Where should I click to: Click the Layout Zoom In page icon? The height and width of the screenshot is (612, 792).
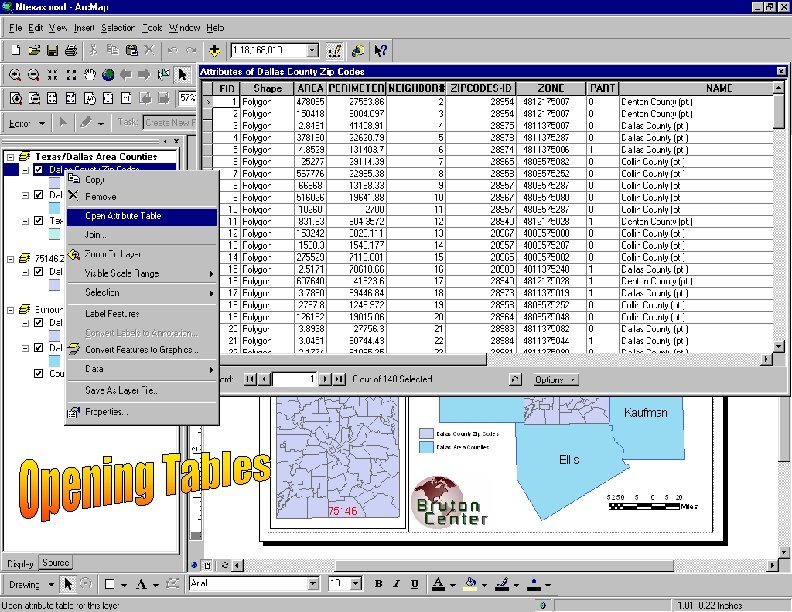[16, 98]
